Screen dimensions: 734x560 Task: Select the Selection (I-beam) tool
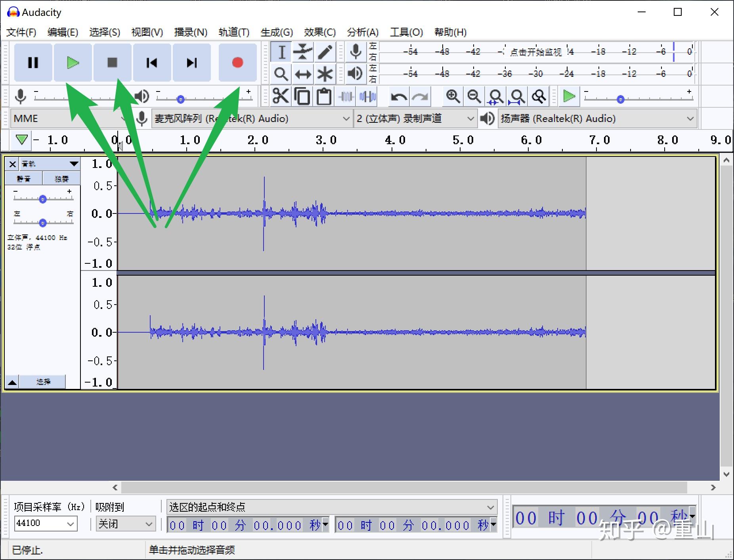point(281,52)
